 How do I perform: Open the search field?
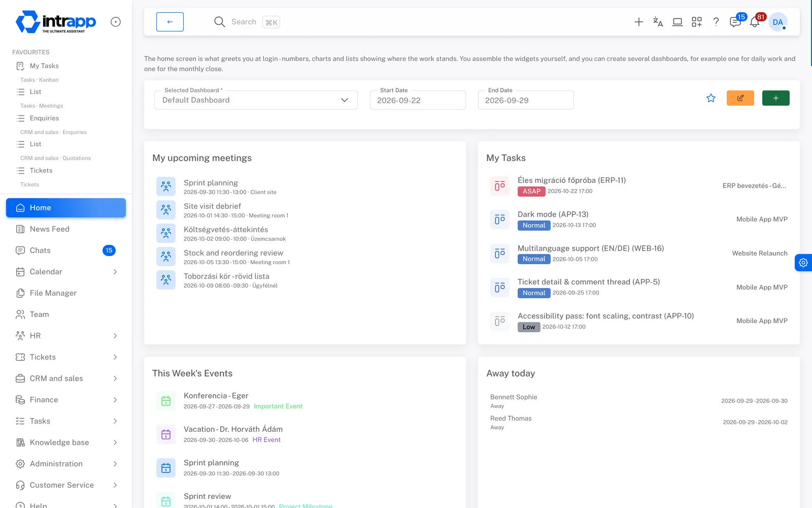pos(247,22)
